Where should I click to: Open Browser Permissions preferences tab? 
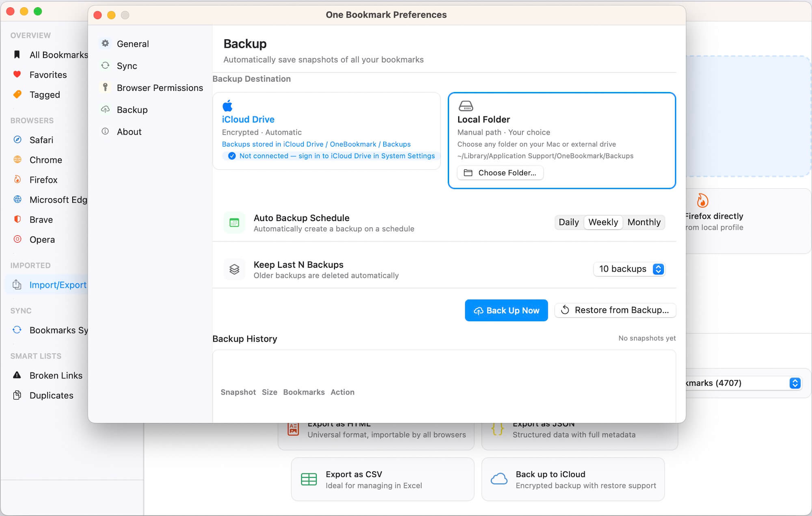151,88
